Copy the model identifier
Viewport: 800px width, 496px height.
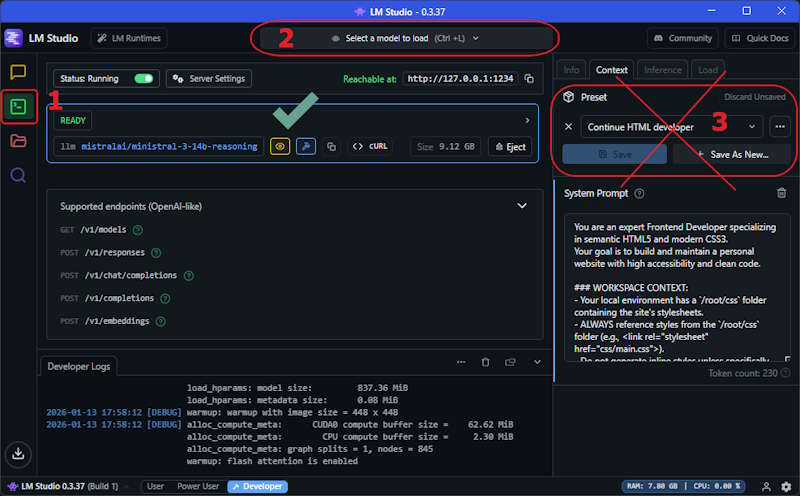coord(331,147)
